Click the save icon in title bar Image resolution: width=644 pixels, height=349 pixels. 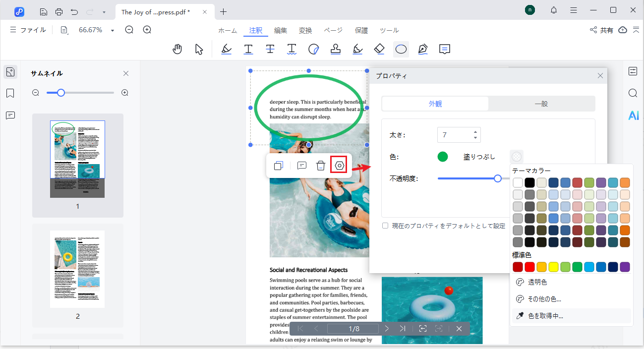click(44, 11)
